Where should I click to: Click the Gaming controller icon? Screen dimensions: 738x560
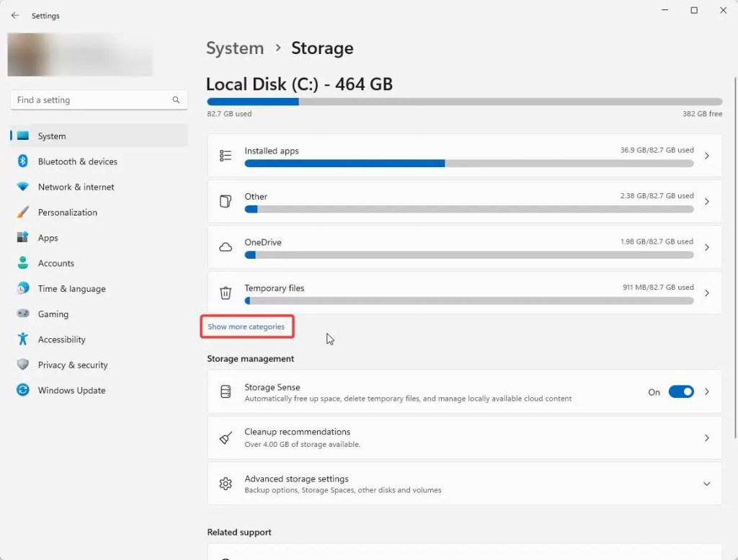(22, 313)
